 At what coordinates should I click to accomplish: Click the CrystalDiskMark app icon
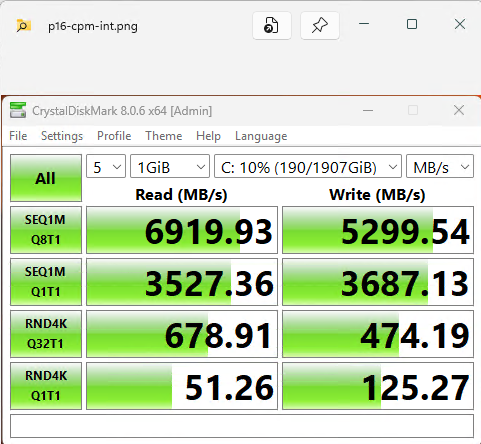point(18,110)
